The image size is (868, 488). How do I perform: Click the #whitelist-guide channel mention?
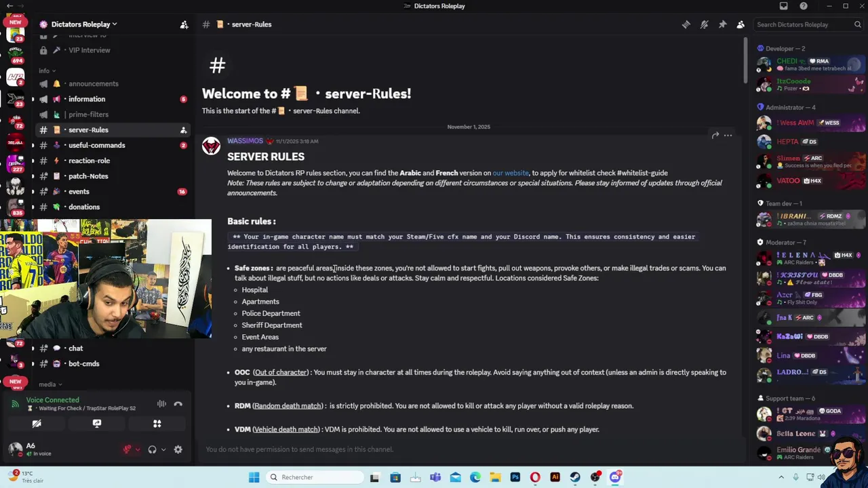(x=642, y=173)
